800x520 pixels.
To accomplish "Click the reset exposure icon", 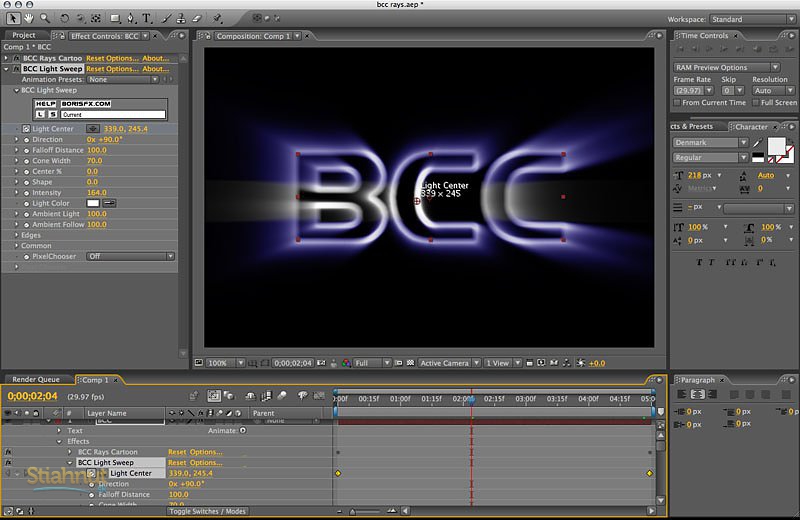I will point(581,363).
